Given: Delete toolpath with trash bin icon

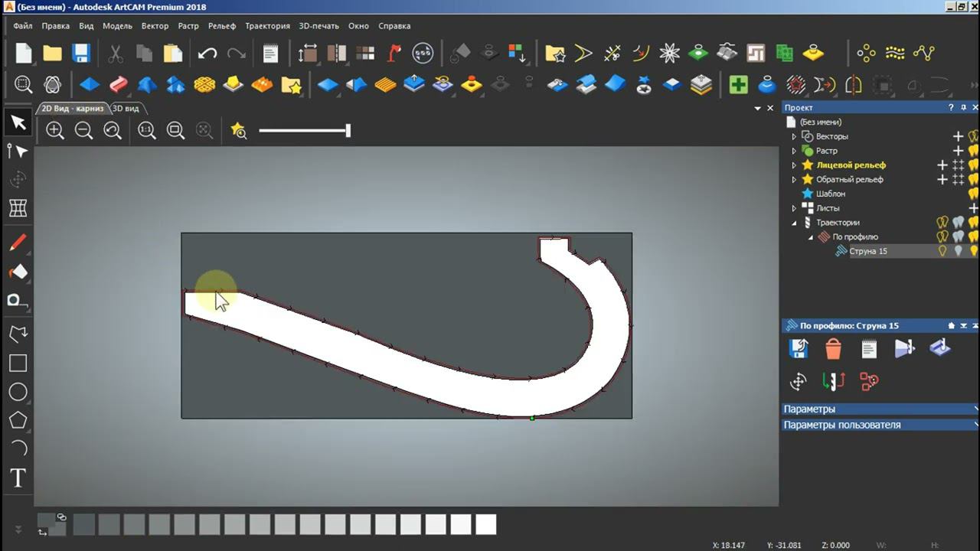Looking at the screenshot, I should 834,349.
